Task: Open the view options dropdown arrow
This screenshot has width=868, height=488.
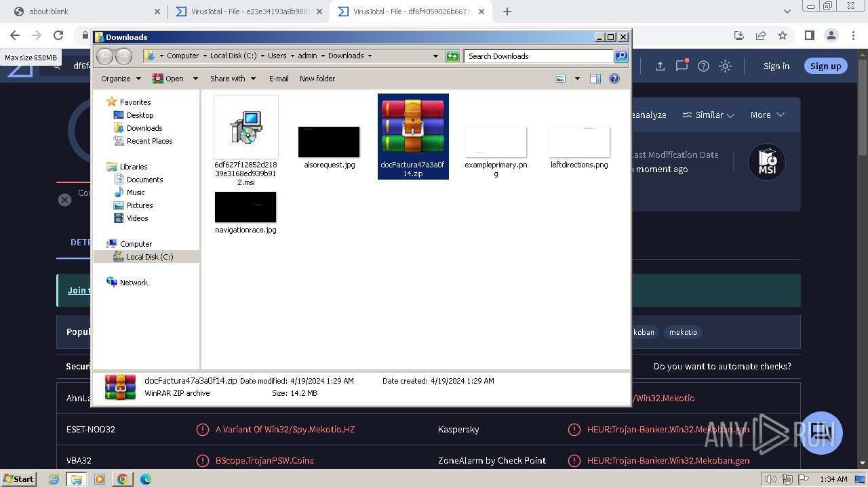Action: pyautogui.click(x=577, y=79)
